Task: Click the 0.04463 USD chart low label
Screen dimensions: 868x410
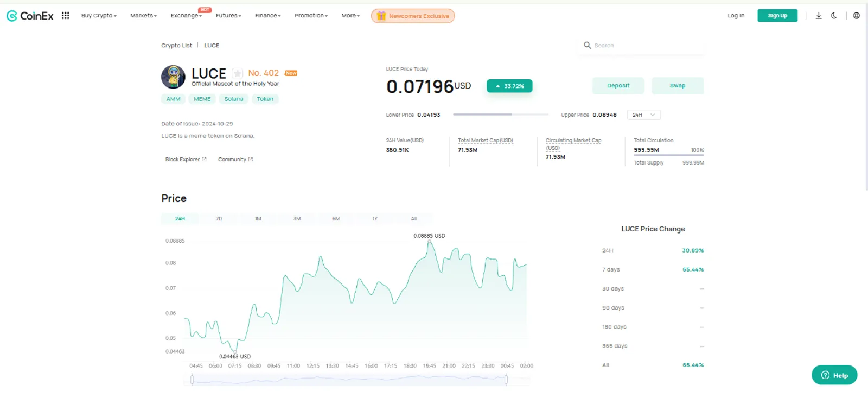Action: click(235, 357)
